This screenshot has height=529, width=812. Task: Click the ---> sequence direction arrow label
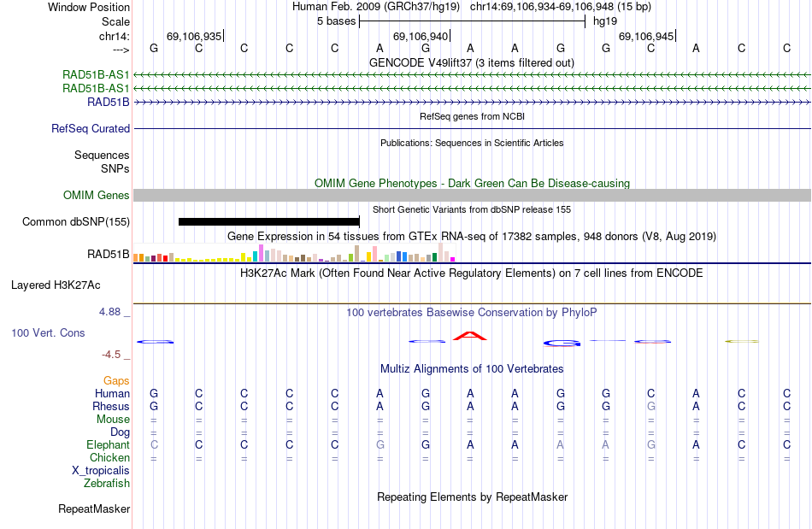(x=121, y=50)
